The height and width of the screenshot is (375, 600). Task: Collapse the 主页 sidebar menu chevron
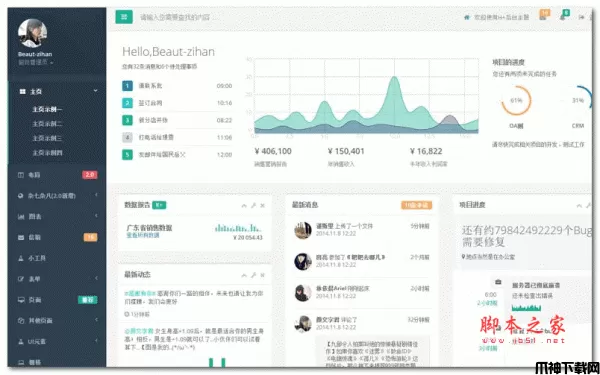click(x=95, y=91)
